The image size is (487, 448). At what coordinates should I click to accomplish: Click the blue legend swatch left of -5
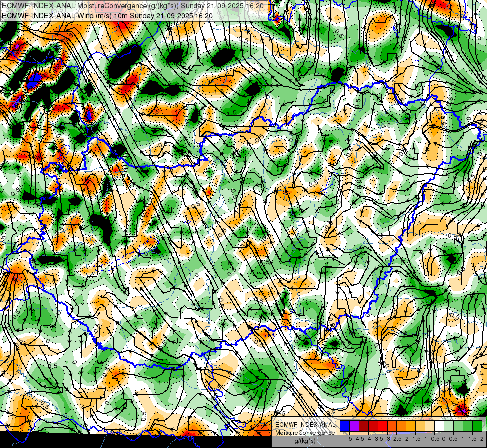(345, 426)
